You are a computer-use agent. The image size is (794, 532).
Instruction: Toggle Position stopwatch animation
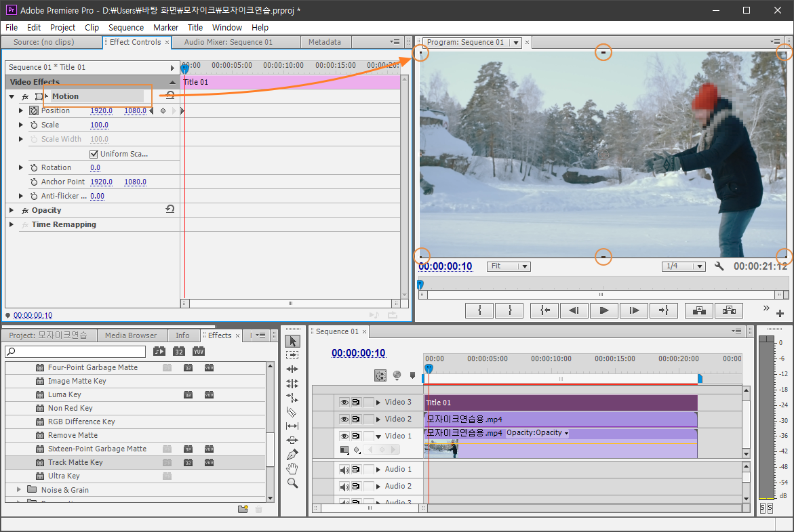(34, 110)
